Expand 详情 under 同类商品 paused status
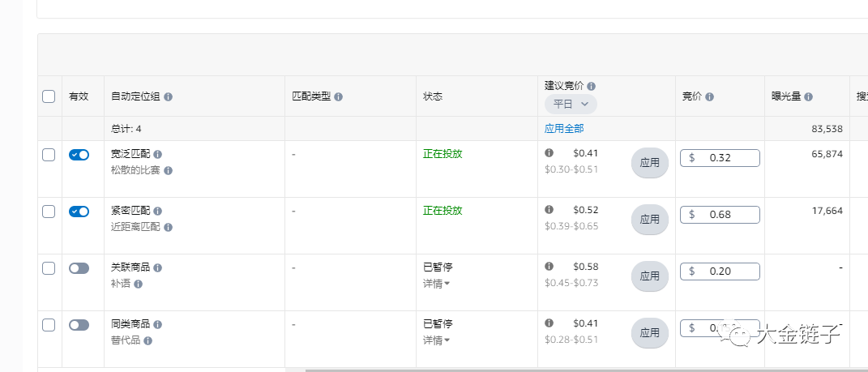 [437, 340]
